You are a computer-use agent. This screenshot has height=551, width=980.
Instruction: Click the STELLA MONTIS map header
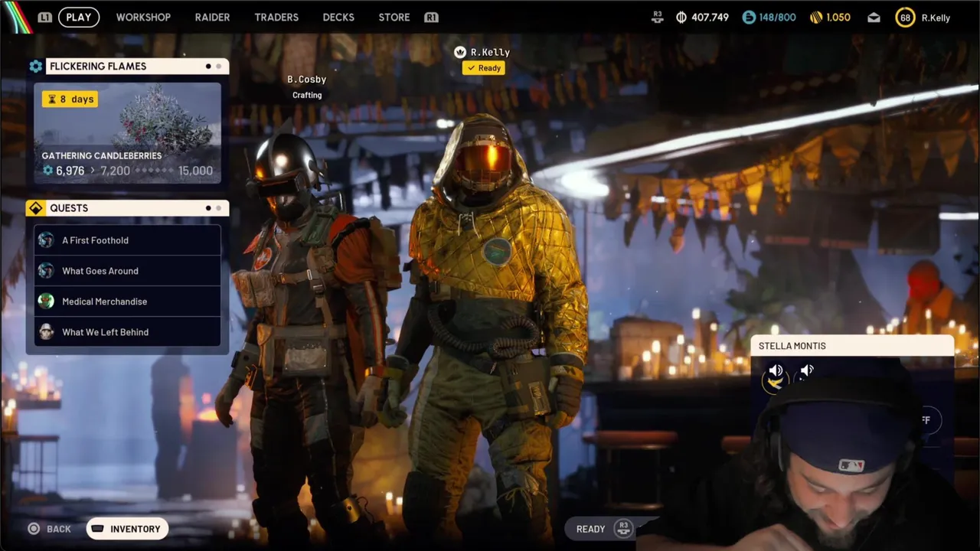click(852, 346)
